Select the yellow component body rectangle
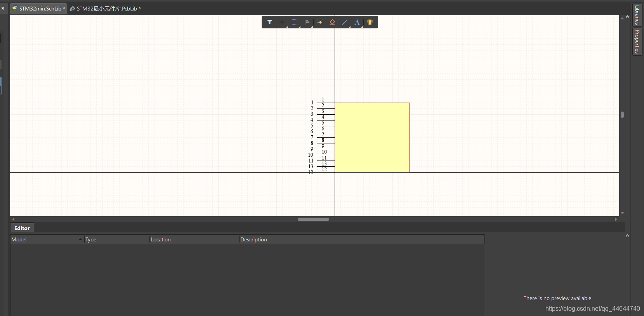 (372, 137)
